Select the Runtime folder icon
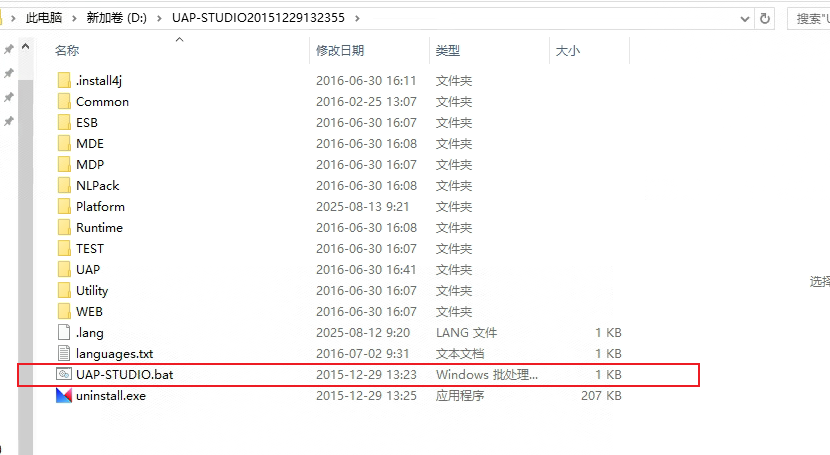The image size is (830, 455). (64, 228)
